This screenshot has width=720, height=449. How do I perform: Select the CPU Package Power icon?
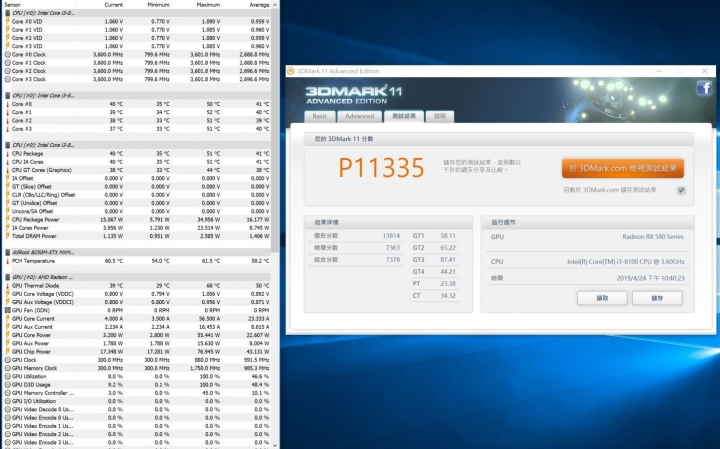(7, 220)
